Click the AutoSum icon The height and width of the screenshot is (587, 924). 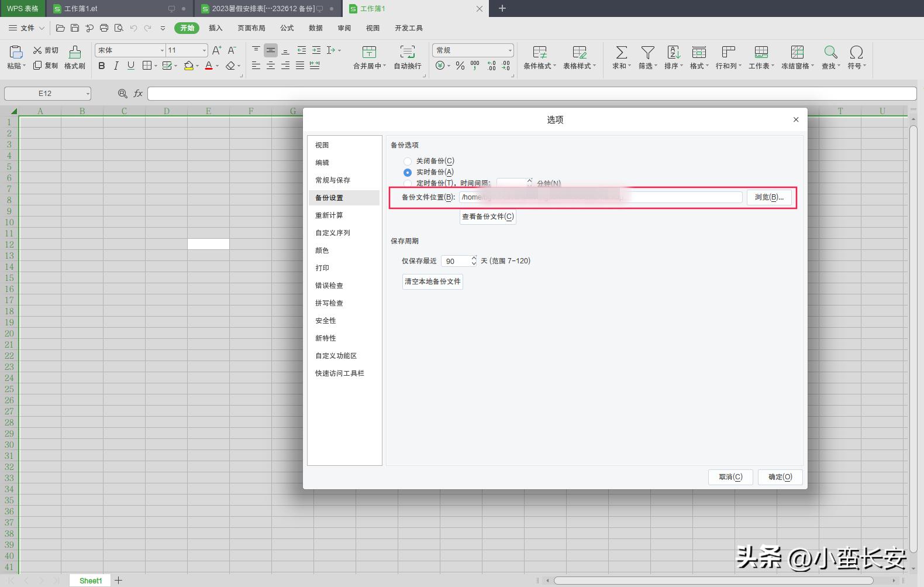tap(621, 53)
